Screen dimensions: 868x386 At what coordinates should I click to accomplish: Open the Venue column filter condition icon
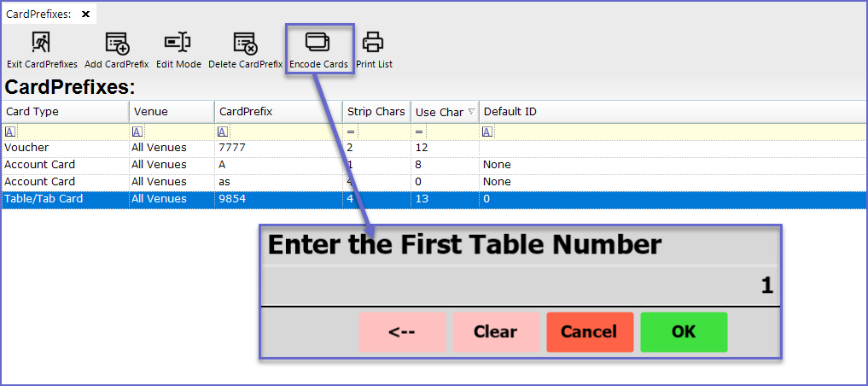[x=137, y=132]
